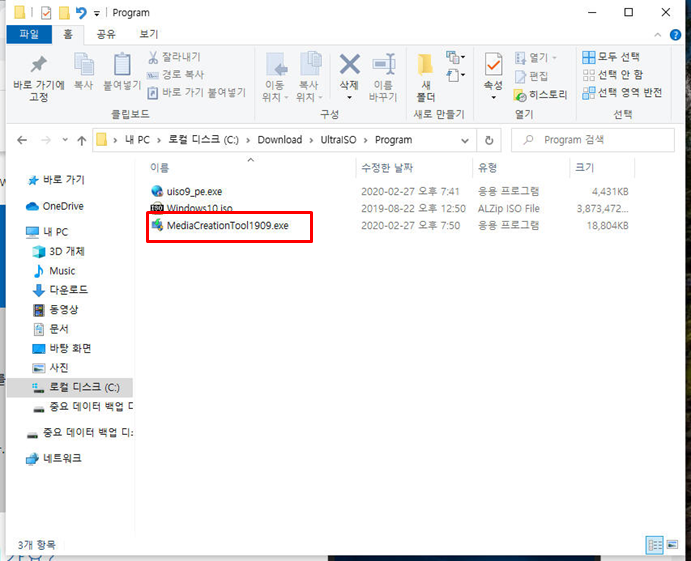Click the Forward navigation arrow
The height and width of the screenshot is (561, 691).
point(46,140)
